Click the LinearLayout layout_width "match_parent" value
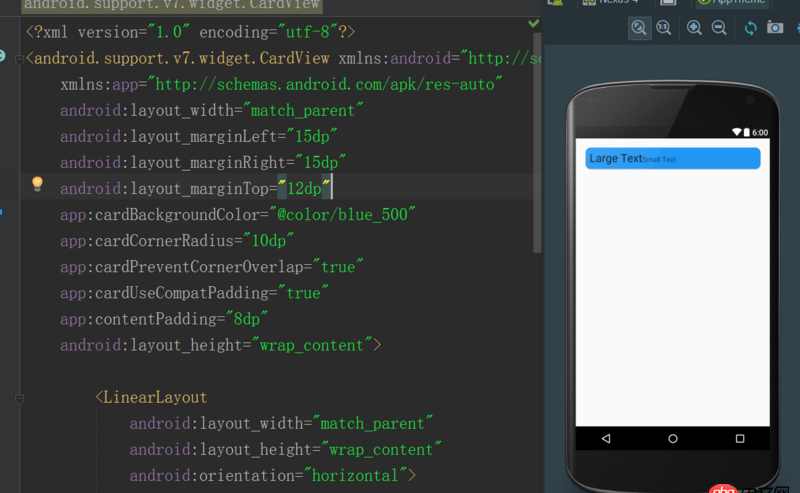 373,423
